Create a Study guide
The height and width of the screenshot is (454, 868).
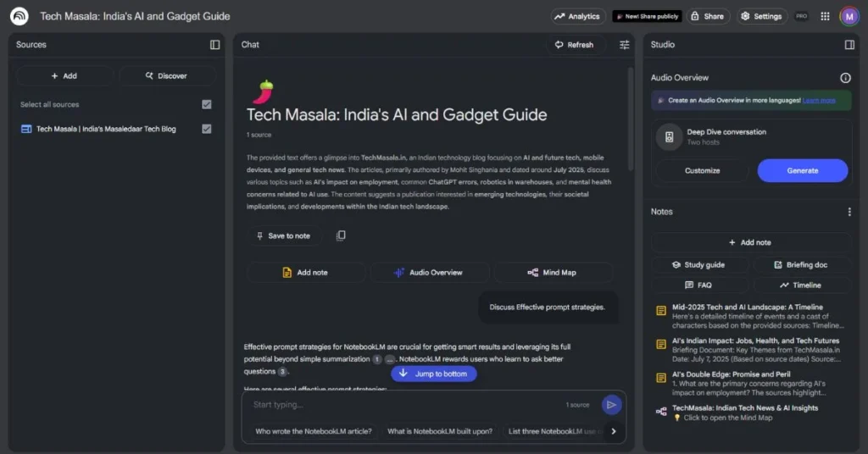698,265
